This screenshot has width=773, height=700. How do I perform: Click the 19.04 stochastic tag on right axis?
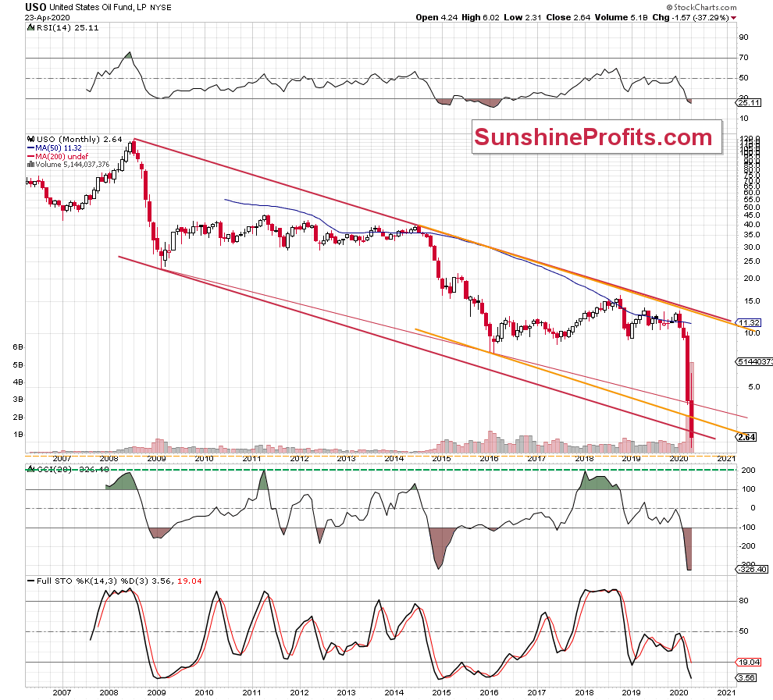pos(748,662)
